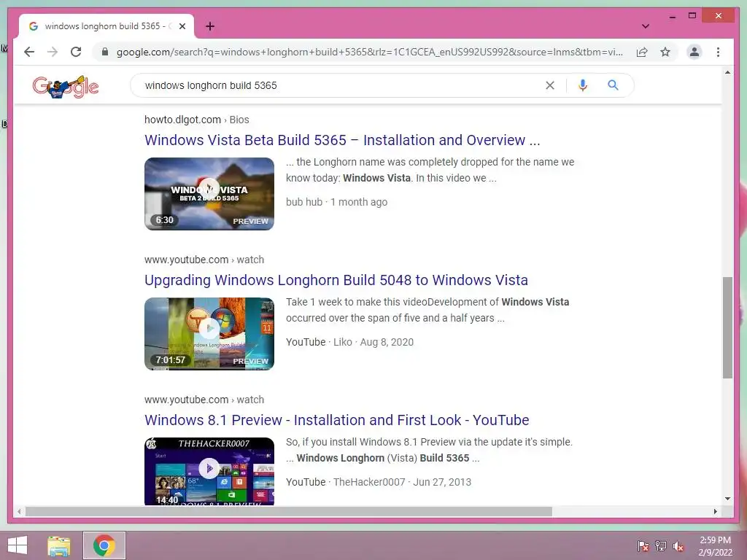
Task: Close the windows longhorn build 5365 tab
Action: 182,26
